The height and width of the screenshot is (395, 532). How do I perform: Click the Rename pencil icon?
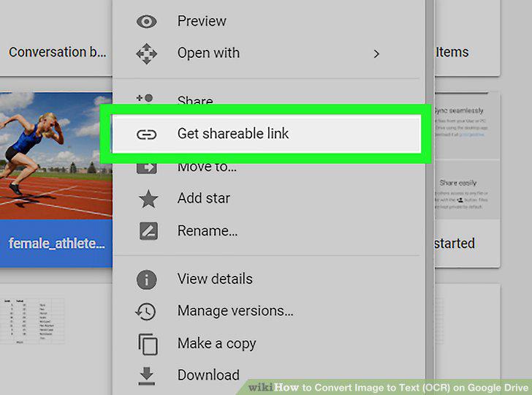click(x=148, y=231)
